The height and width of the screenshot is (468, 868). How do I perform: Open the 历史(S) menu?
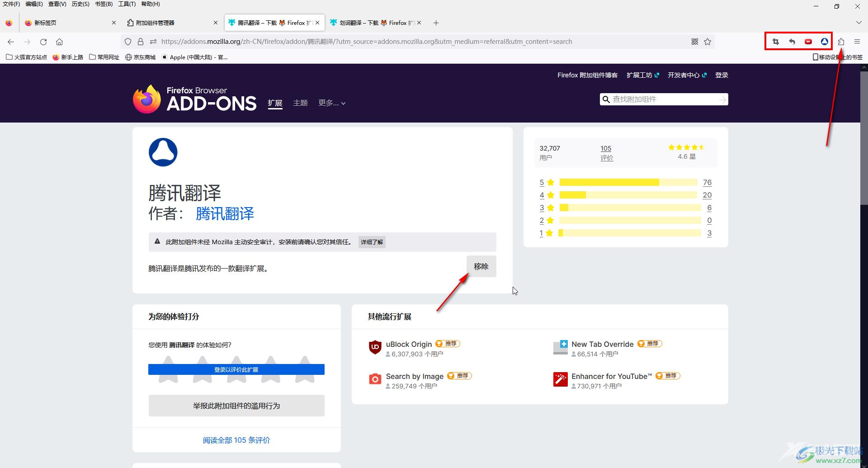pyautogui.click(x=80, y=4)
